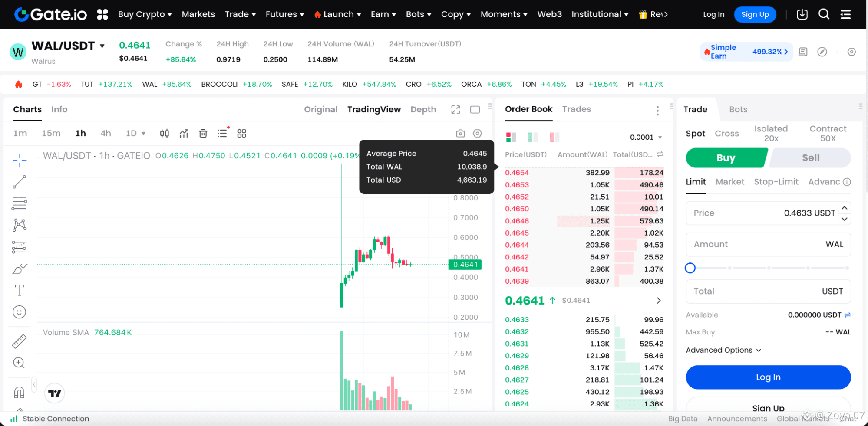868x426 pixels.
Task: Select the zoom in tool
Action: point(19,363)
